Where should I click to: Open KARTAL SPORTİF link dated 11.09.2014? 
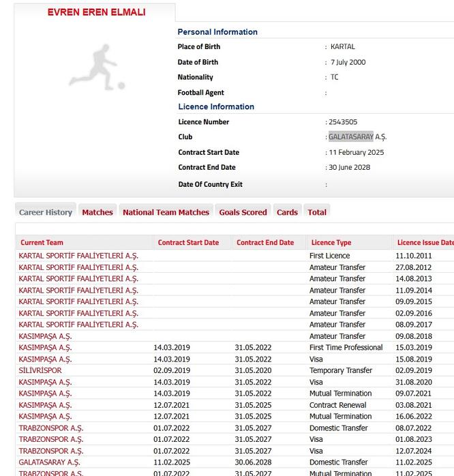(x=78, y=291)
